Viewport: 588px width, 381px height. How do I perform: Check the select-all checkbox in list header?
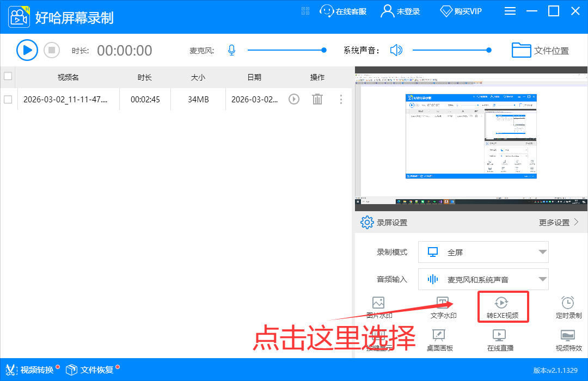pyautogui.click(x=8, y=77)
